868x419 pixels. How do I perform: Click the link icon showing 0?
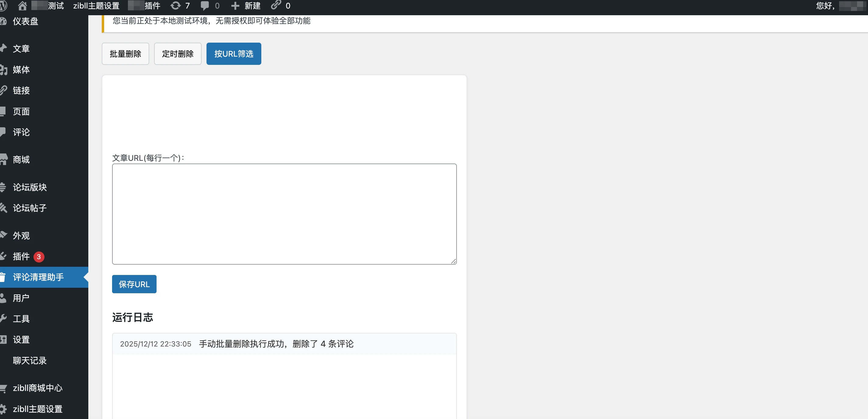point(276,5)
